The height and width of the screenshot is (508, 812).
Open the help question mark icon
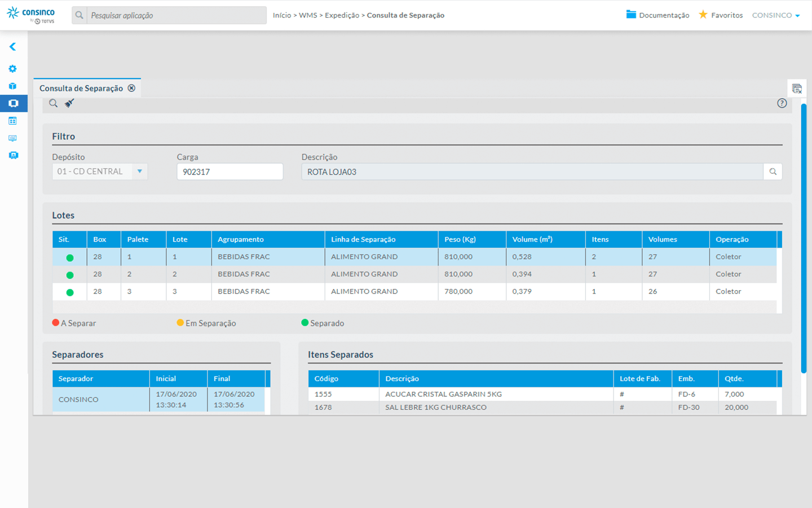coord(782,103)
